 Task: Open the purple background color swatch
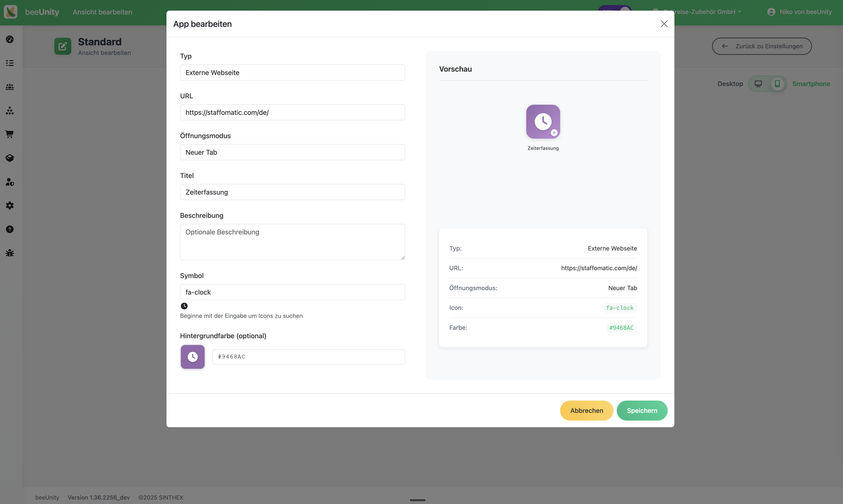(x=193, y=357)
